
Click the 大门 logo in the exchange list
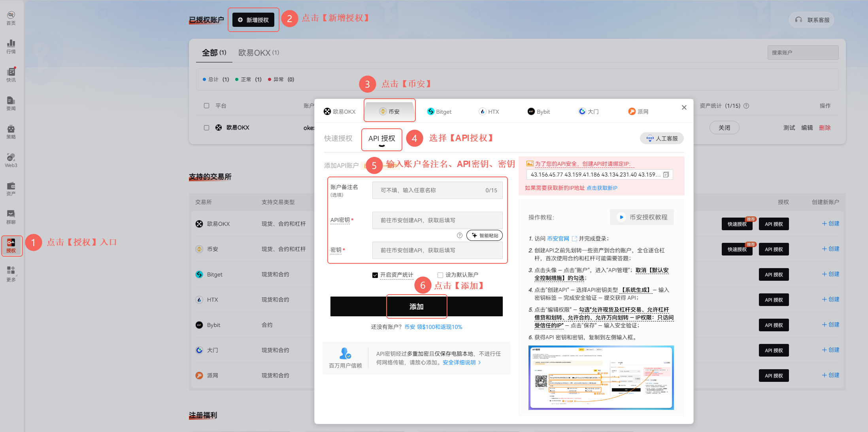199,350
